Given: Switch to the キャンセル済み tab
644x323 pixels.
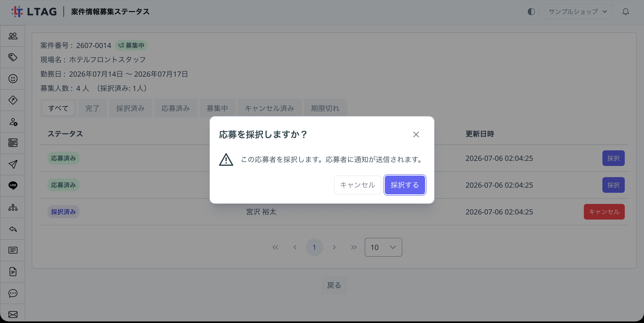Looking at the screenshot, I should (269, 108).
